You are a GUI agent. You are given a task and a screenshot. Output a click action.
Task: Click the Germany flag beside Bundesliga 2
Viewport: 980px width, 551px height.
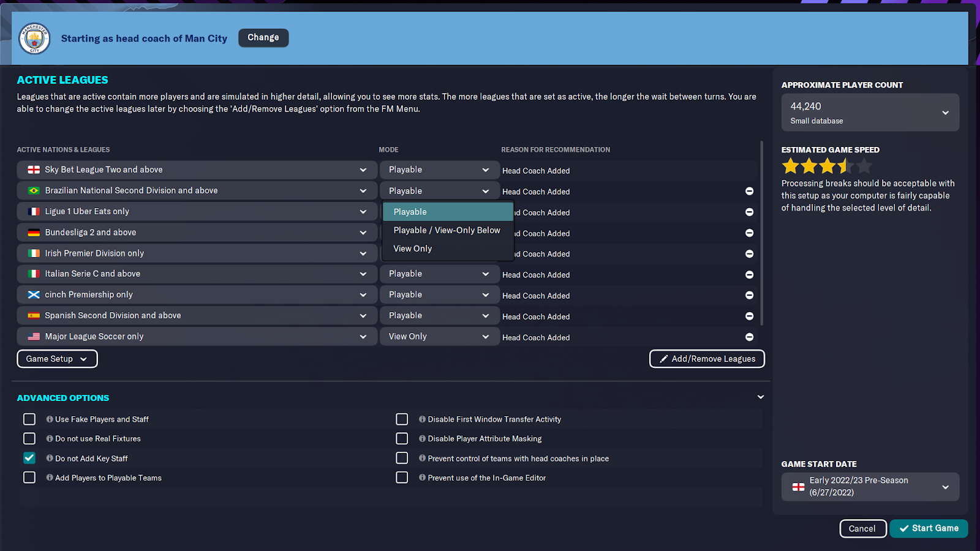[x=34, y=232]
